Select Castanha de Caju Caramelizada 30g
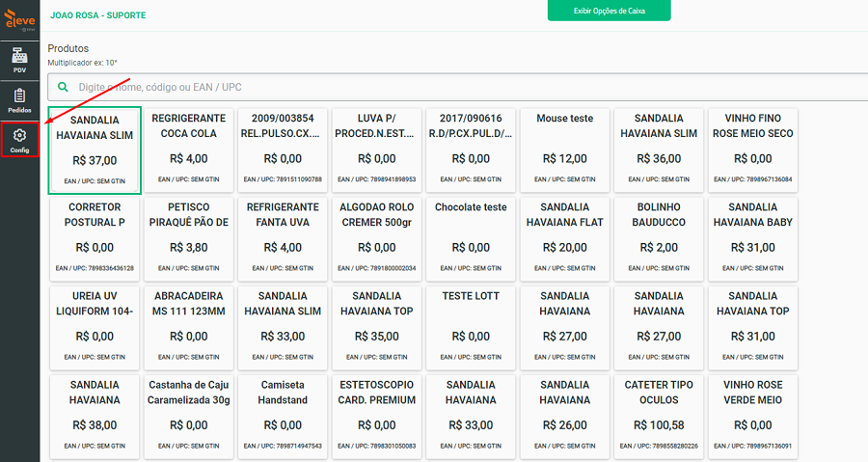This screenshot has height=462, width=868. click(188, 416)
